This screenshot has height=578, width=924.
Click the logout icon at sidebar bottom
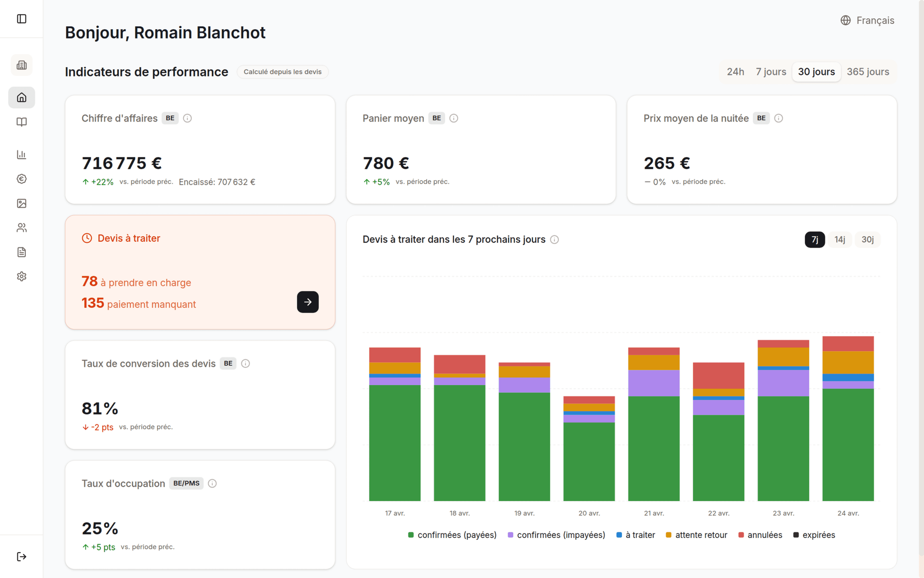coord(22,557)
